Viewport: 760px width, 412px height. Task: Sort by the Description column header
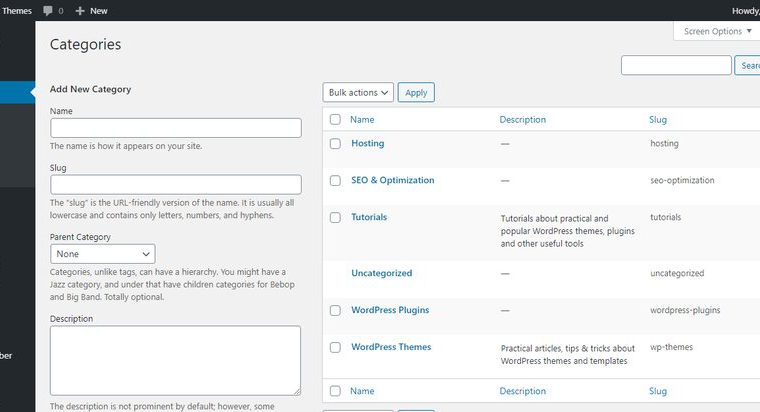pos(522,119)
